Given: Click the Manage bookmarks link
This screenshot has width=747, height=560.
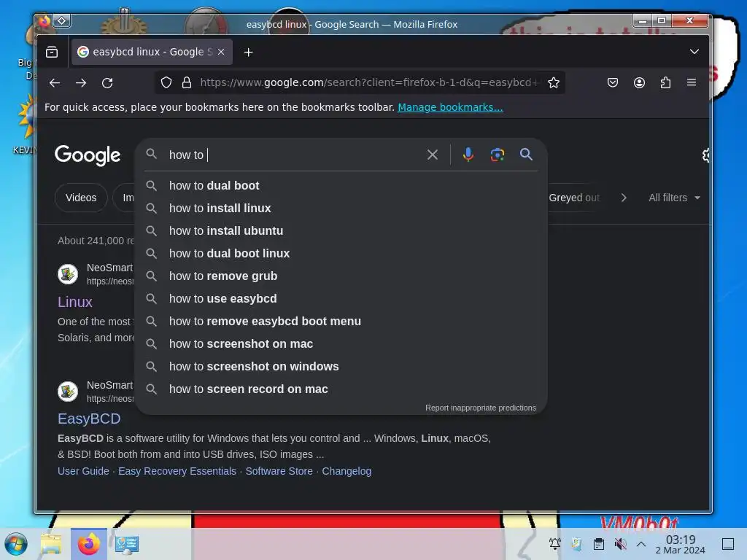Looking at the screenshot, I should (450, 107).
